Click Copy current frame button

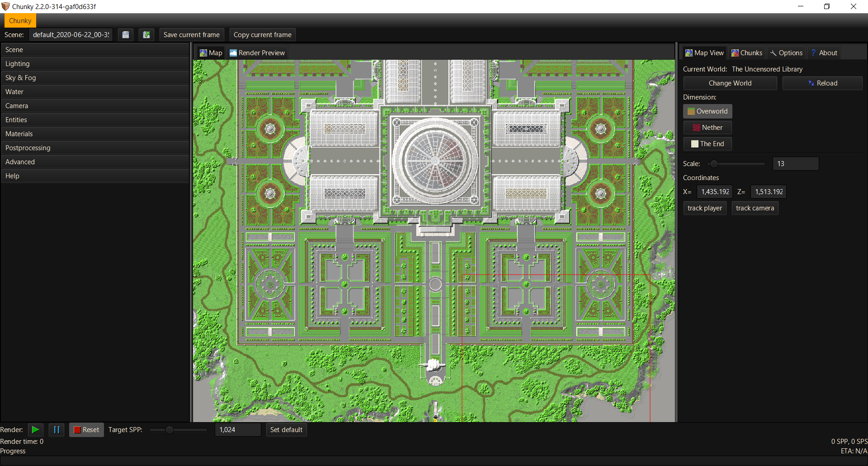(263, 35)
